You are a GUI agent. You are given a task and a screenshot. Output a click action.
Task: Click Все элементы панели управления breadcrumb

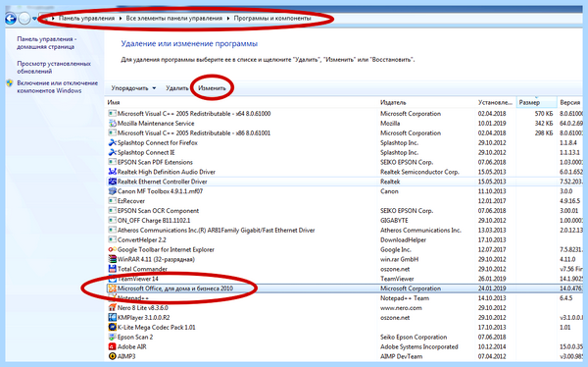tap(174, 18)
